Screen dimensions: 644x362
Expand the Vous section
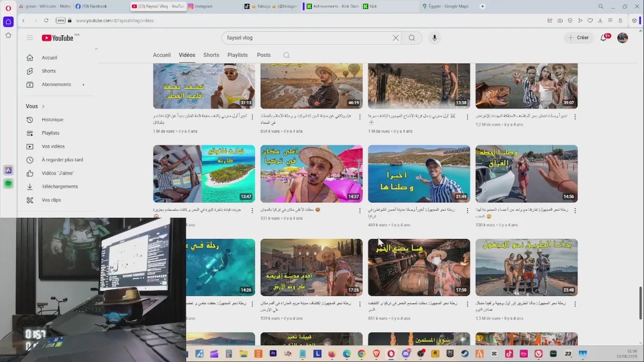(35, 106)
